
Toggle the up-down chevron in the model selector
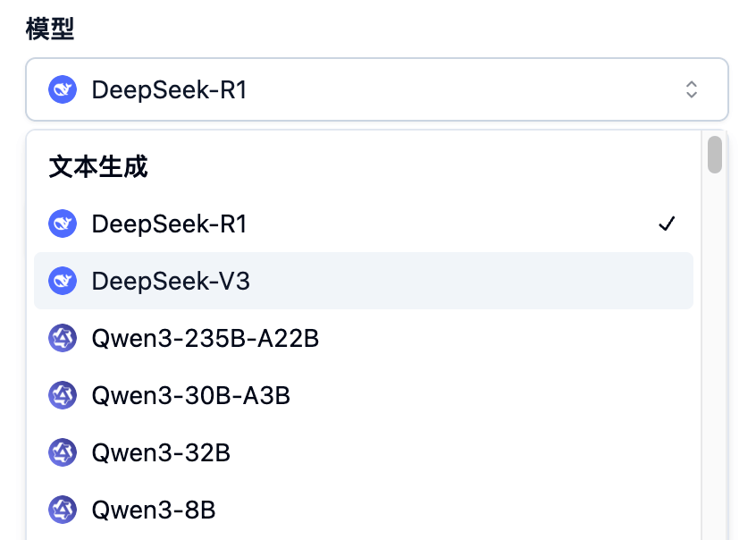[x=691, y=89]
